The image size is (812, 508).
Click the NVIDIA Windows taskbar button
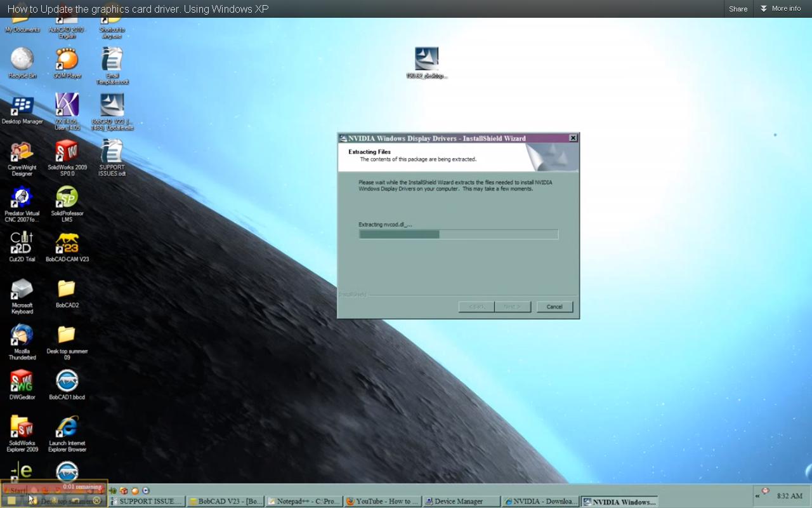pyautogui.click(x=619, y=502)
